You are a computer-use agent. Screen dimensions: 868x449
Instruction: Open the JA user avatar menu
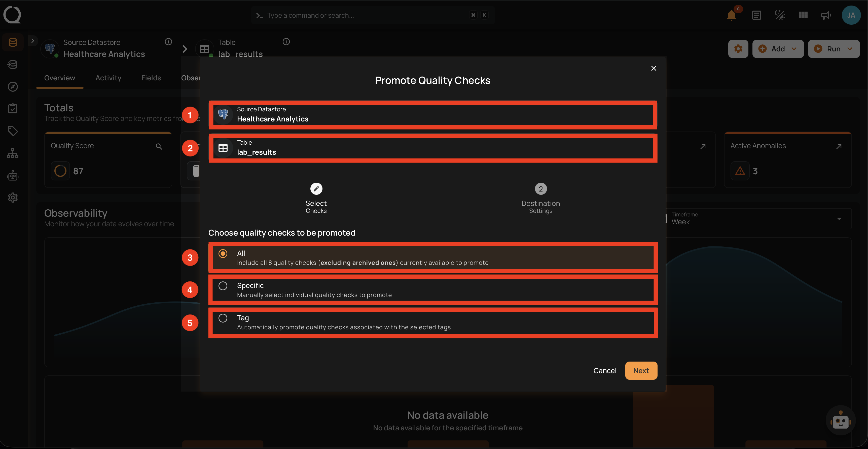tap(851, 15)
